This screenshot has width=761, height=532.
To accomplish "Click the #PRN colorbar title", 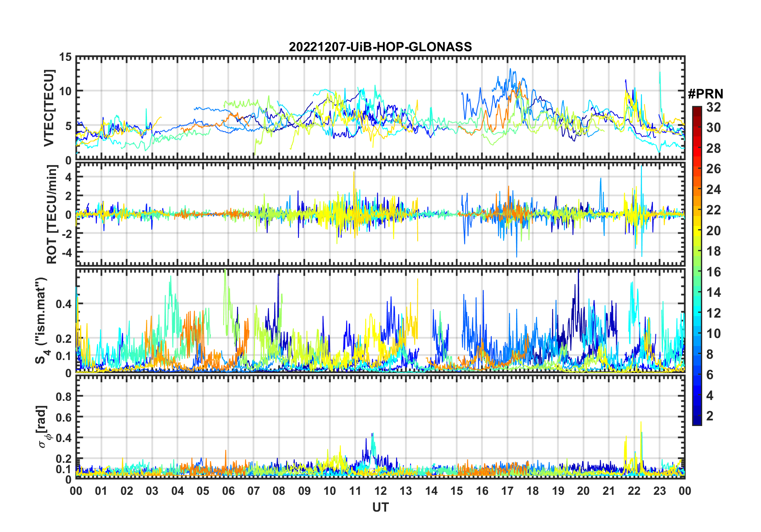I will pos(706,94).
